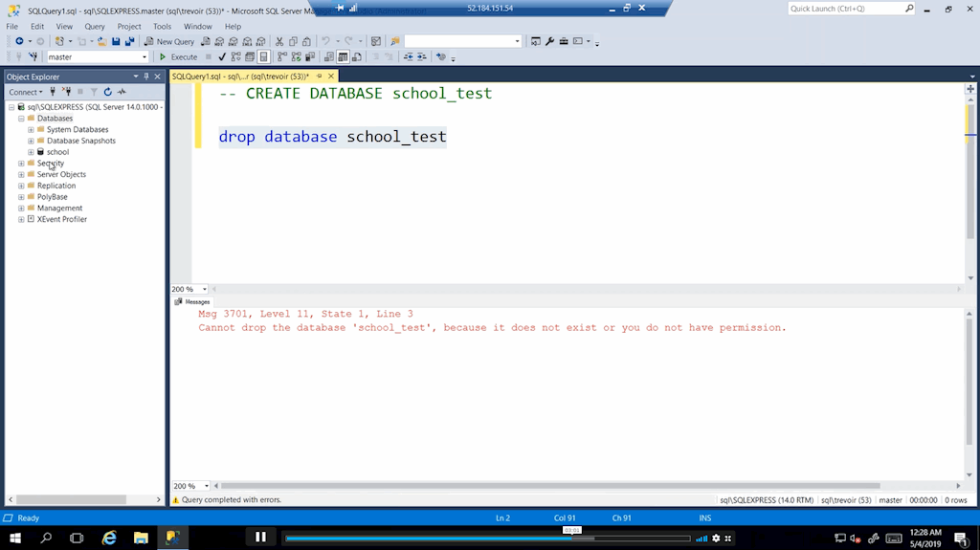The height and width of the screenshot is (550, 980).
Task: Open the solution configurations empty combo box
Action: pos(462,41)
